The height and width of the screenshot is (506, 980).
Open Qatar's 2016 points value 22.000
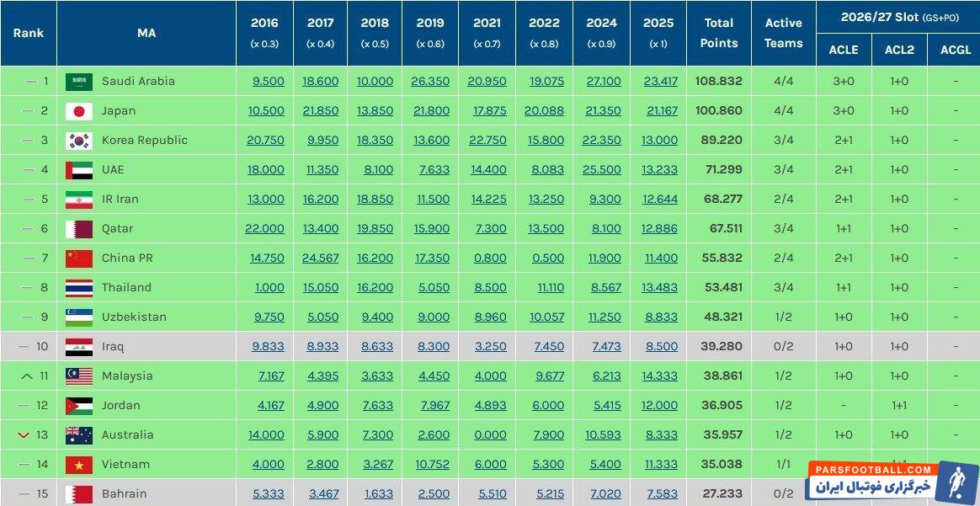coord(264,229)
